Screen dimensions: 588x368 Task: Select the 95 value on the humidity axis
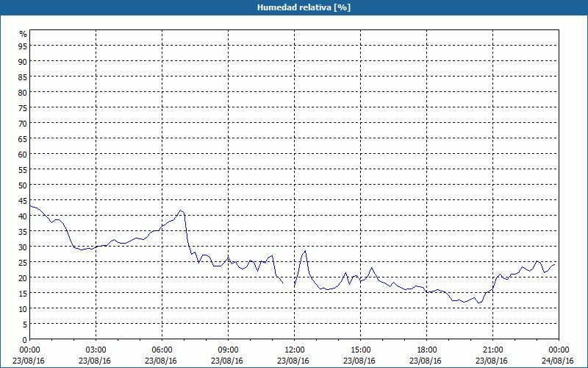pyautogui.click(x=23, y=46)
